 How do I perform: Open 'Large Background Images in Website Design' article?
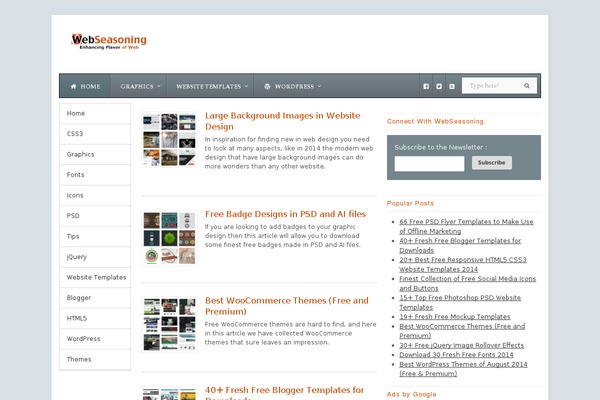282,121
